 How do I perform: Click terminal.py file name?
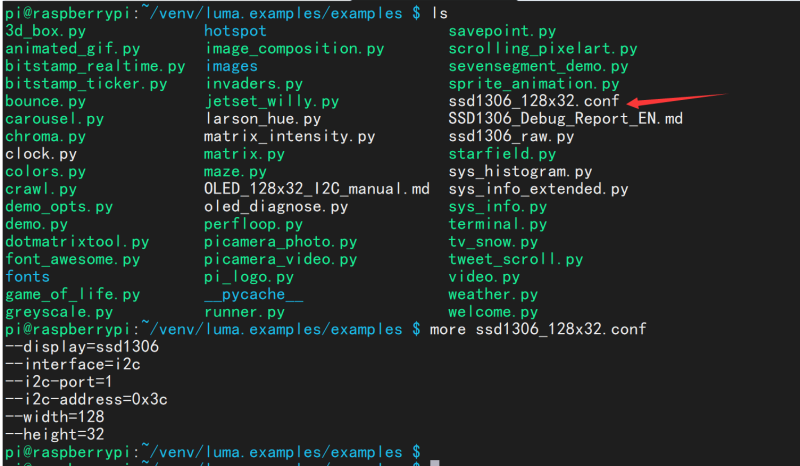(497, 224)
